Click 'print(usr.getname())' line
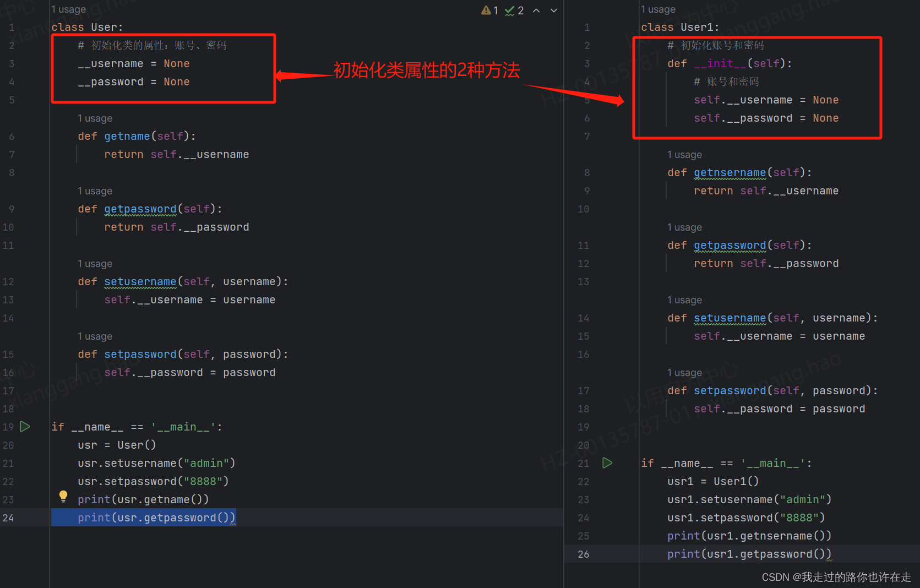 143,499
